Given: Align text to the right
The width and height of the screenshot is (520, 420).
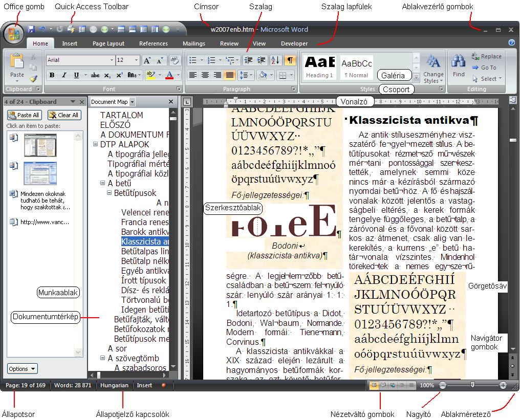Looking at the screenshot, I should [x=217, y=75].
